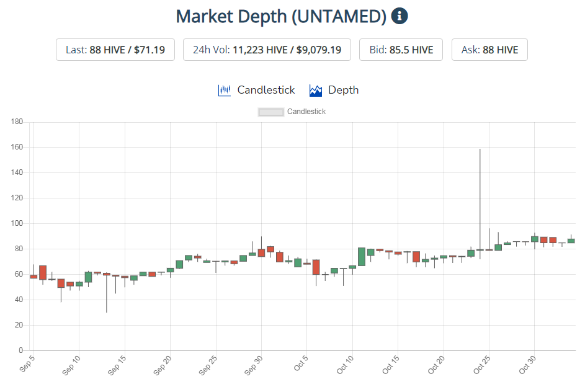Toggle the Candlestick legend swatch
The image size is (585, 392).
tap(271, 112)
